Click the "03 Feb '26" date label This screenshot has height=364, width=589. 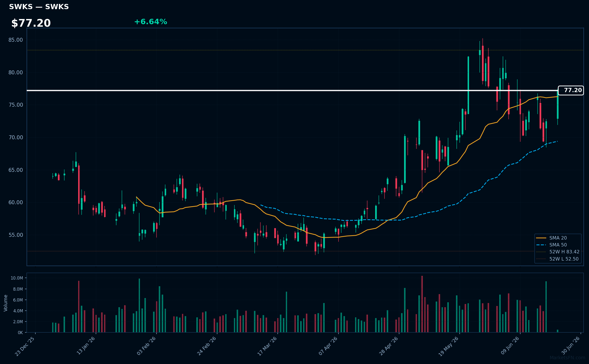(x=146, y=346)
